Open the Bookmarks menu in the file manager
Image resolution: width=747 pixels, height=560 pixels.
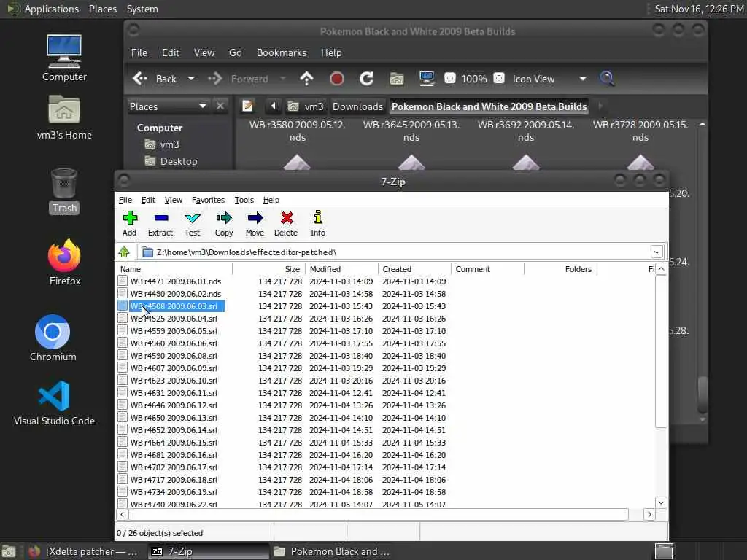[x=282, y=52]
